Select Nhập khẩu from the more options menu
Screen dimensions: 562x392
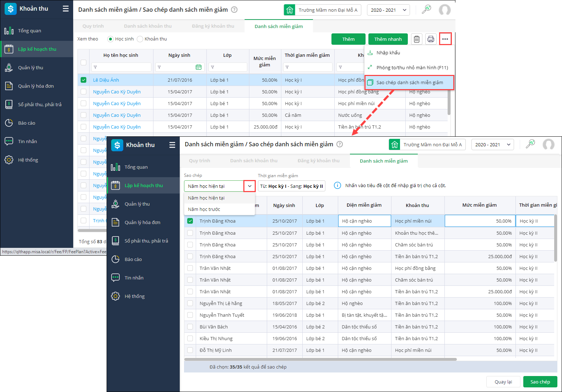click(x=410, y=53)
